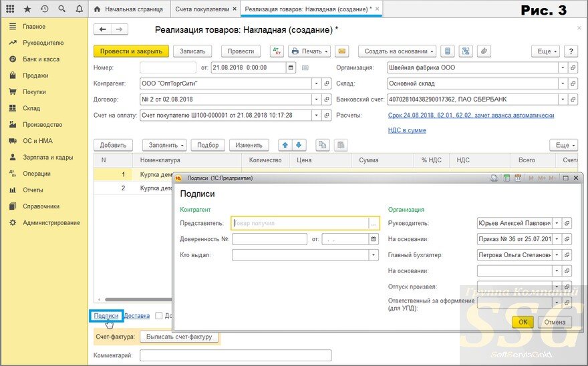This screenshot has height=366, width=588.
Task: Click the Подбор button
Action: pos(208,145)
